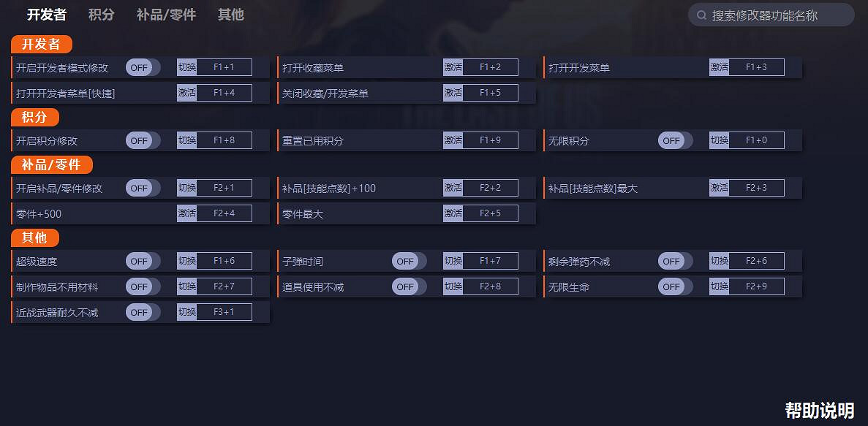Activate 补品[技能点数]+100
This screenshot has height=426, width=868.
[453, 187]
